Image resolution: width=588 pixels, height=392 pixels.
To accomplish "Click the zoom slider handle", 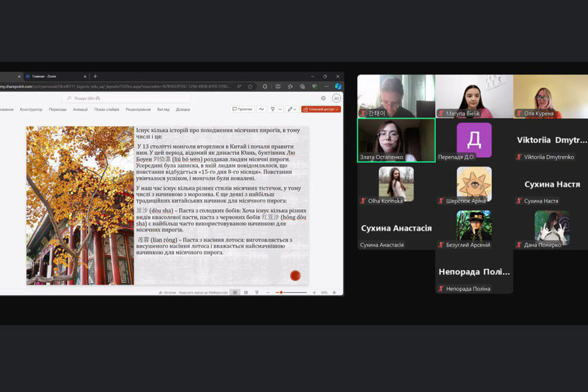I will click(x=281, y=293).
